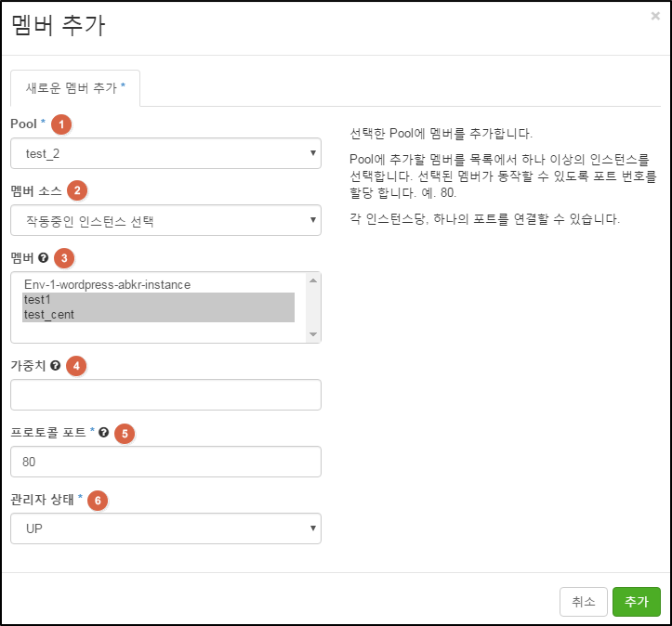Viewport: 672px width, 626px height.
Task: Click the red number 1 badge beside Pool
Action: click(x=61, y=124)
